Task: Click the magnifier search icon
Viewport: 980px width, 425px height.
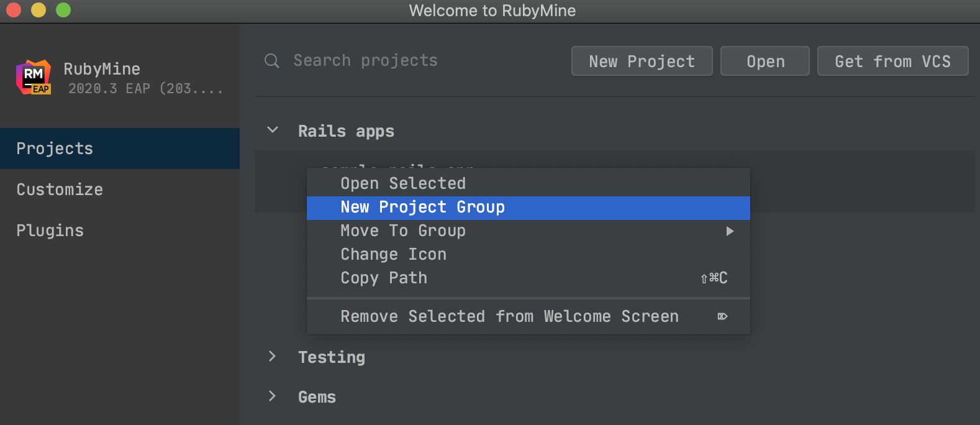Action: 272,60
